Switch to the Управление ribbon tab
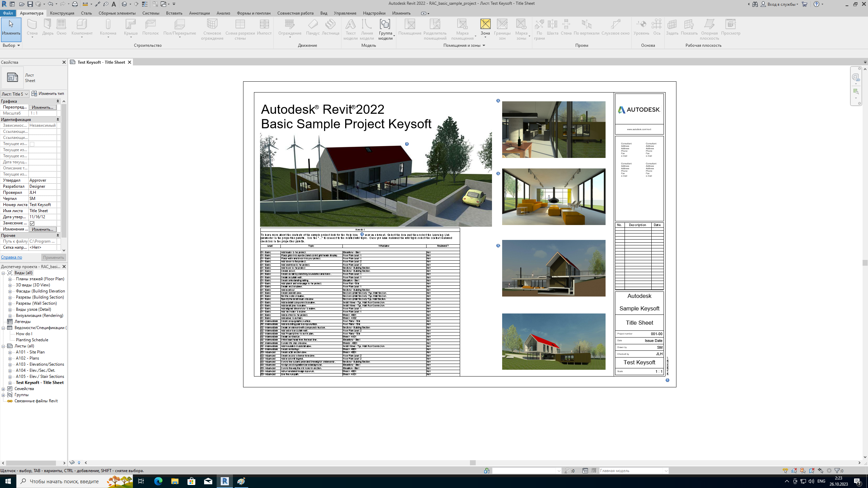 345,13
